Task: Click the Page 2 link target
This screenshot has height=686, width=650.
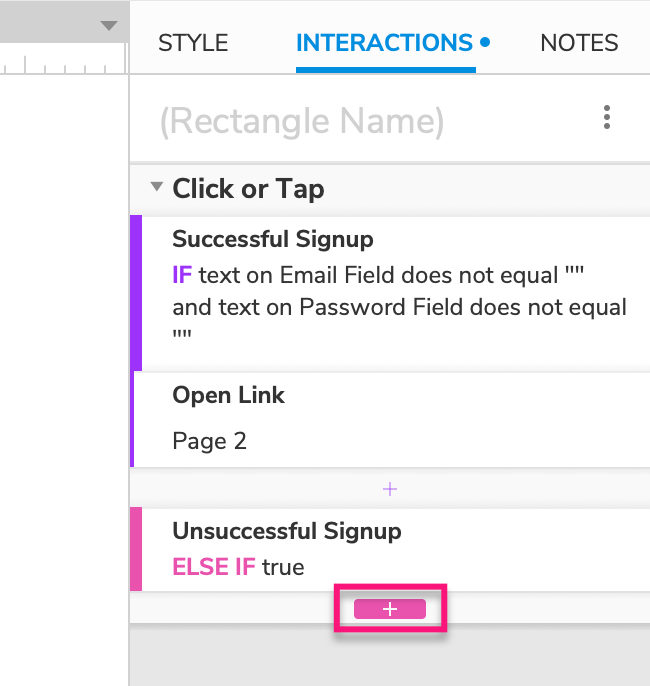Action: pyautogui.click(x=210, y=441)
